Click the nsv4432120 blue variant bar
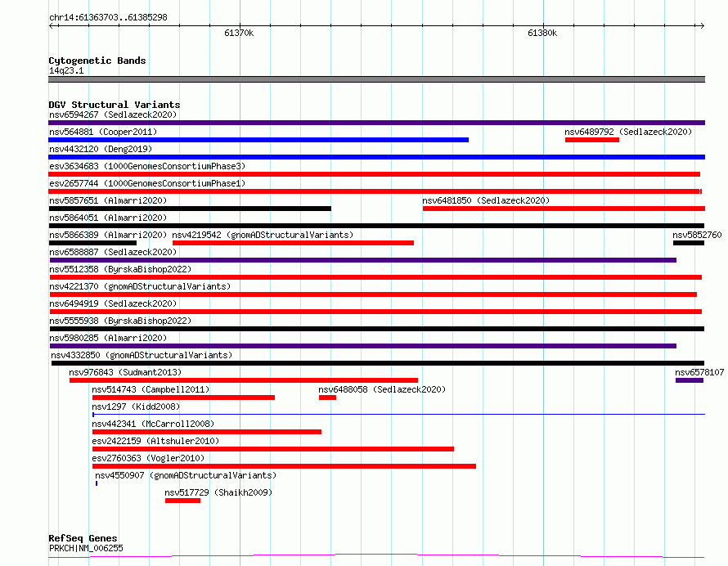Image resolution: width=728 pixels, height=566 pixels. (376, 157)
